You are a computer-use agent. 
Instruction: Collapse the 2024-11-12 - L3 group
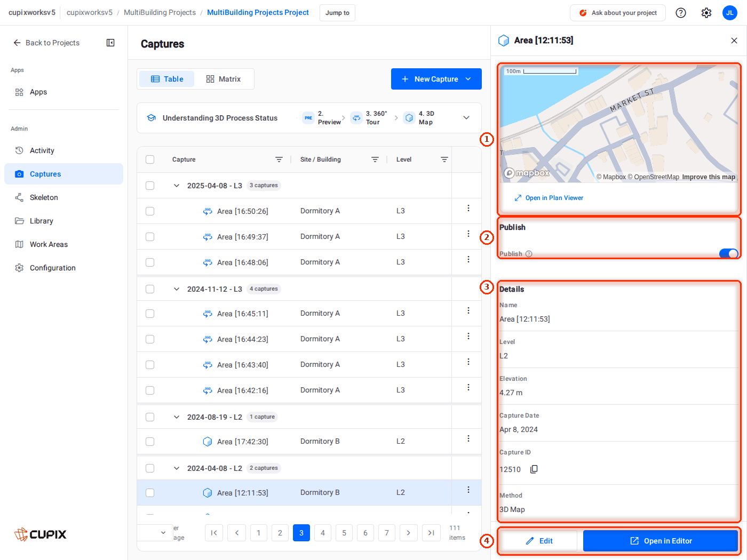tap(177, 289)
